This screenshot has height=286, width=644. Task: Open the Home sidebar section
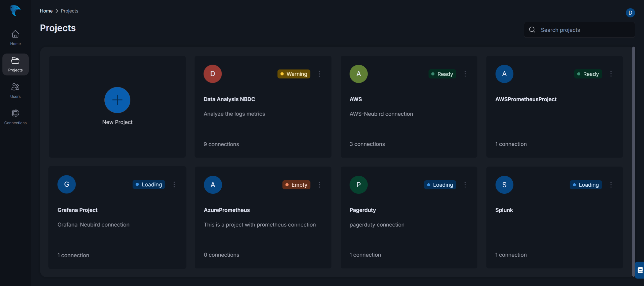(15, 38)
